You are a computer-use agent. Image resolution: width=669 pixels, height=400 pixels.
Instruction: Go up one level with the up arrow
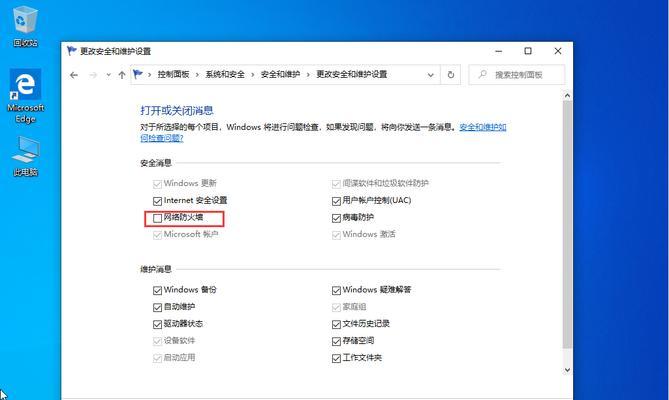(x=122, y=75)
